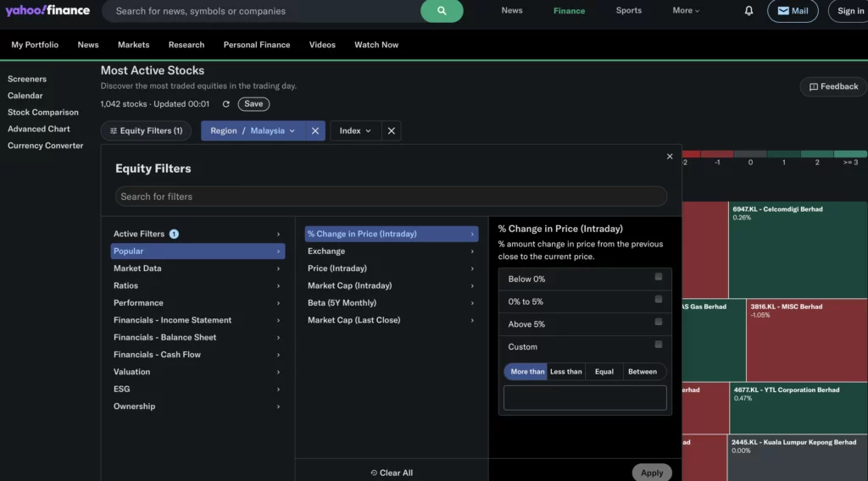Apply the selected equity filters
868x481 pixels.
click(x=652, y=473)
